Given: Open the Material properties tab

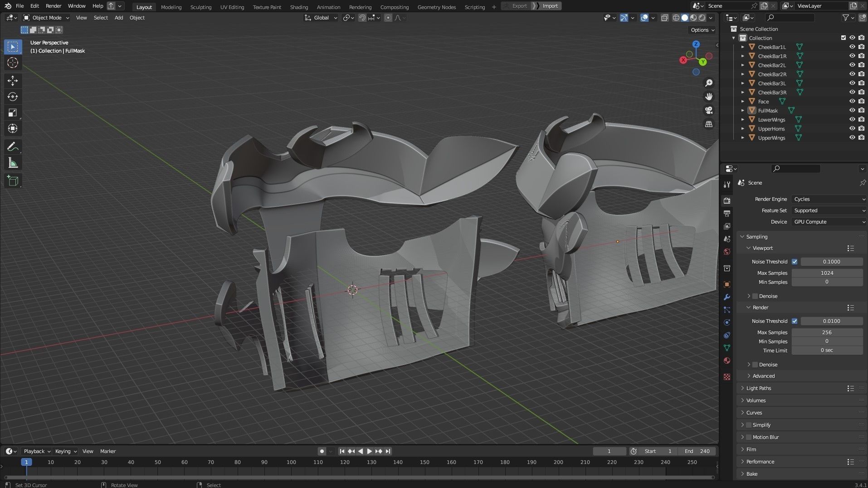Looking at the screenshot, I should click(x=727, y=361).
